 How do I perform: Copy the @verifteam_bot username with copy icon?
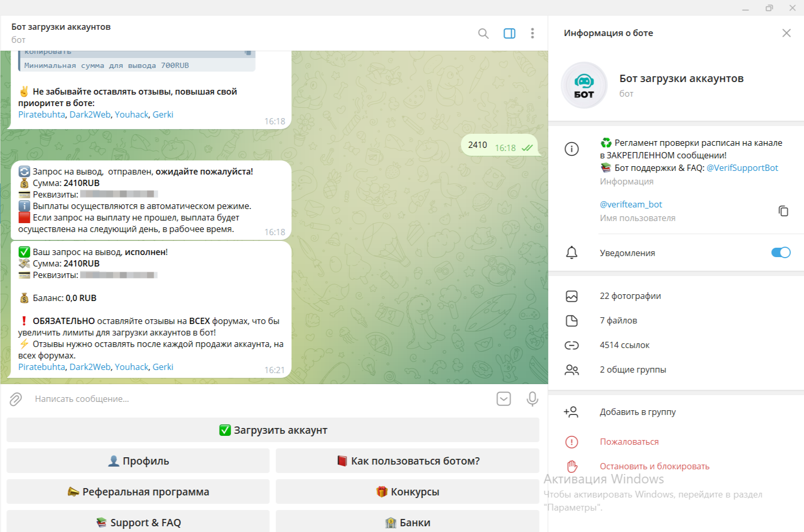(783, 211)
